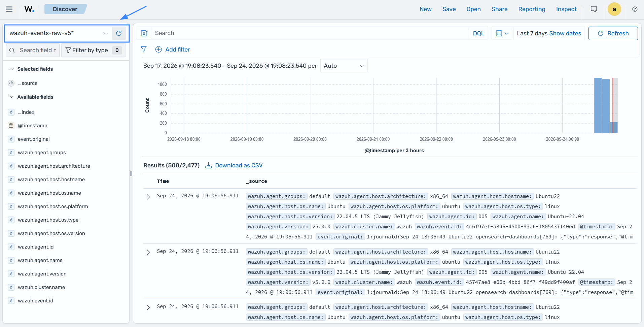Click Show dates link
The width and height of the screenshot is (644, 327).
click(x=565, y=33)
